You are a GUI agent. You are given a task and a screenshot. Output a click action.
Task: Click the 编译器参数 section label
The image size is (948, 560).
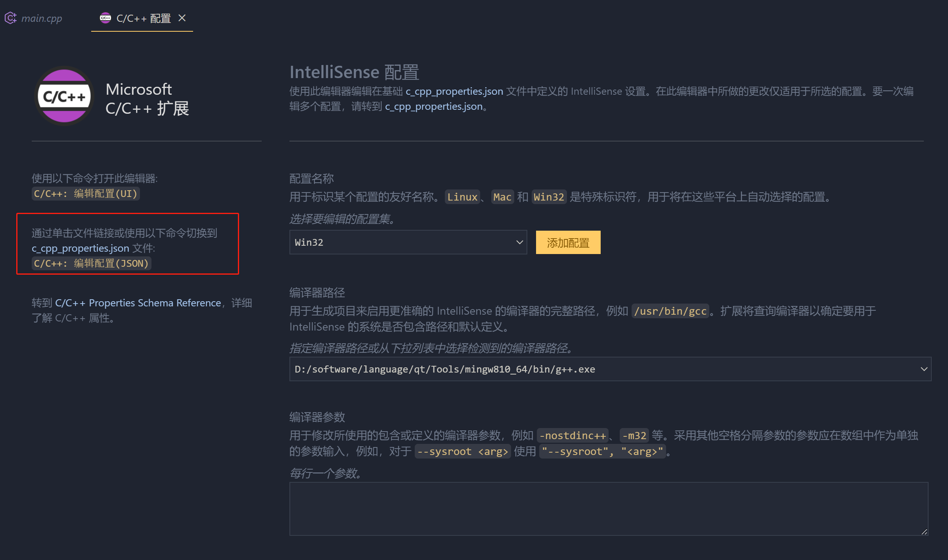tap(317, 417)
